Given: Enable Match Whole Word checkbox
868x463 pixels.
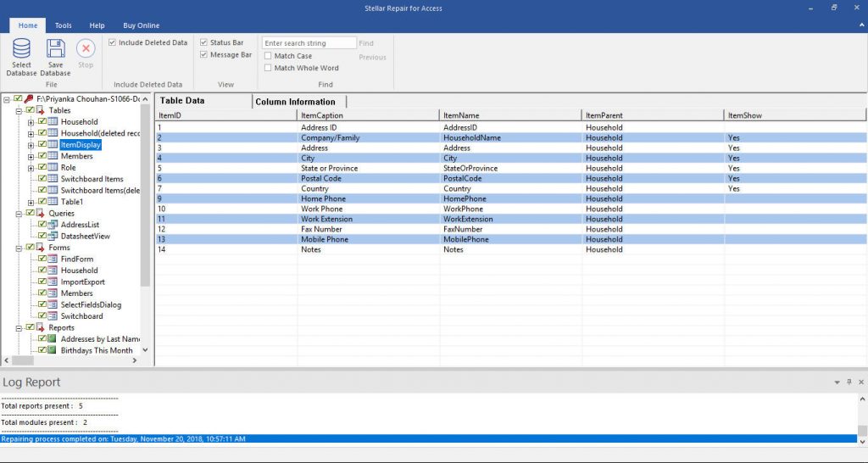Looking at the screenshot, I should [268, 68].
